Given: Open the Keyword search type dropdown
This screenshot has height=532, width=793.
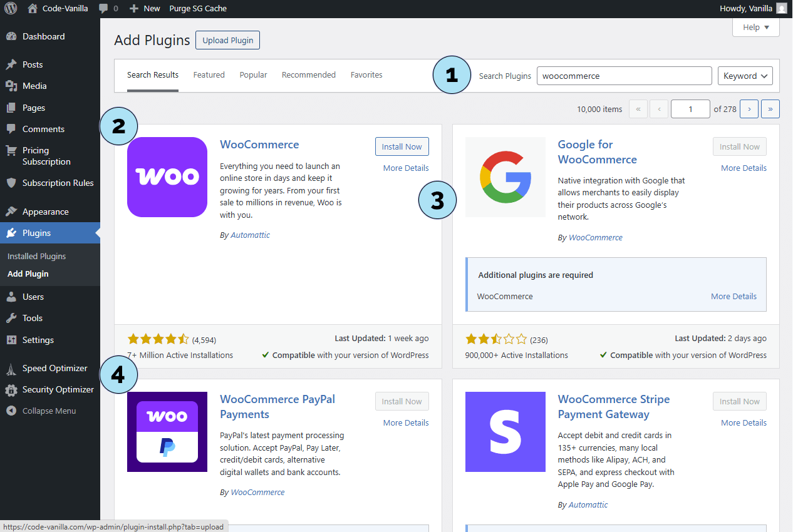Looking at the screenshot, I should 745,76.
